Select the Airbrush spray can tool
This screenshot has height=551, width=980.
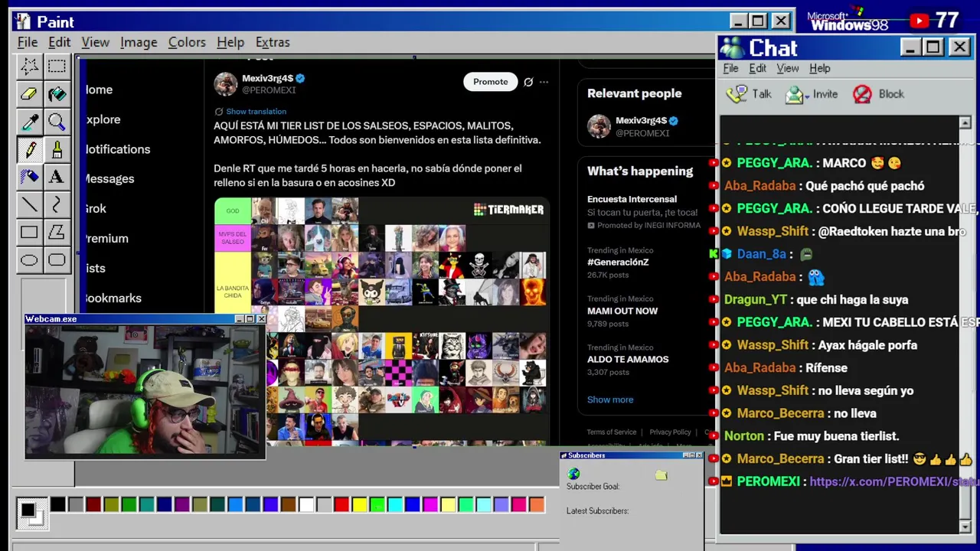[x=29, y=177]
